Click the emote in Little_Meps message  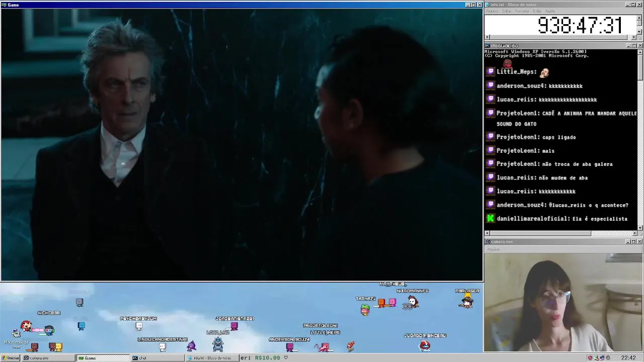544,72
